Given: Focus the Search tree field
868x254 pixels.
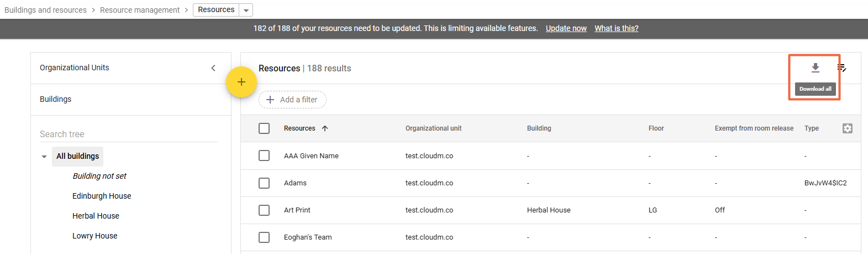Looking at the screenshot, I should pyautogui.click(x=129, y=134).
